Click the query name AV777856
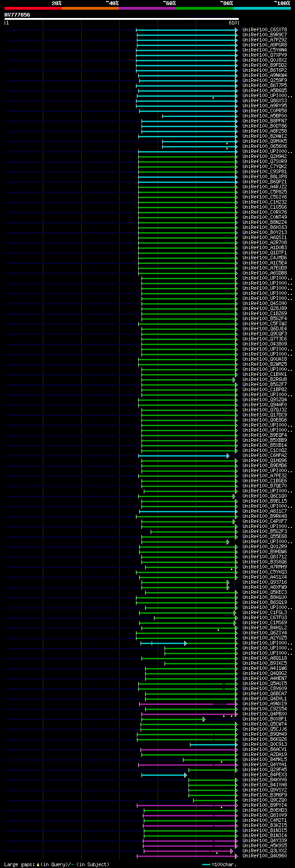295x868 pixels. (x=18, y=15)
